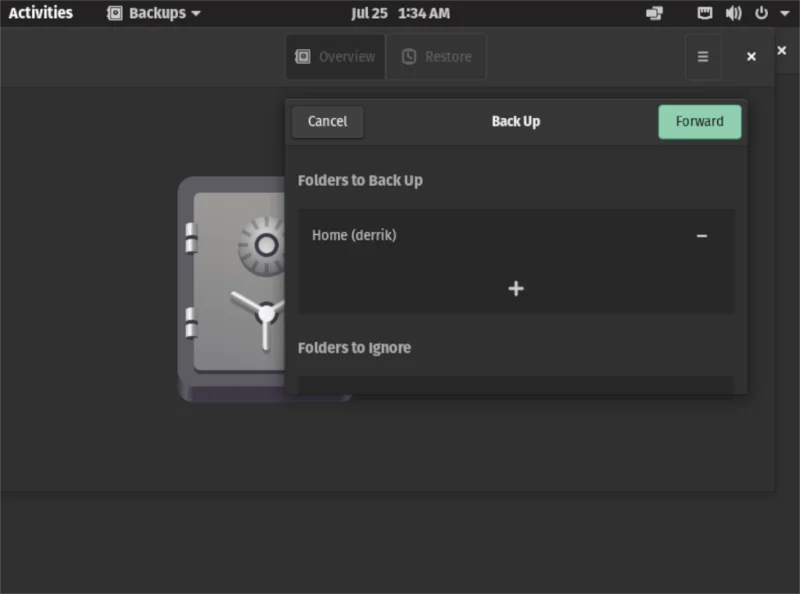Switch to the Restore tab
The image size is (800, 594).
pos(436,57)
